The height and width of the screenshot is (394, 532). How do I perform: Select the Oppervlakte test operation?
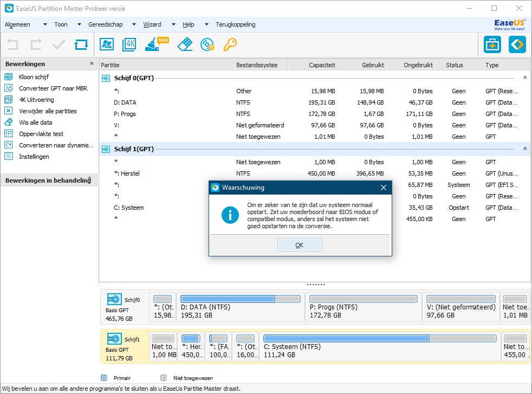pos(41,134)
